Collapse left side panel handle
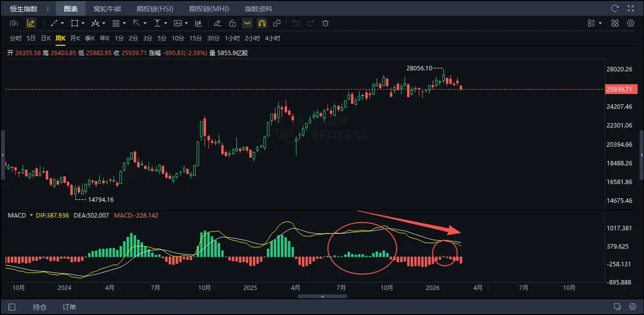The width and height of the screenshot is (644, 315). 2,155
